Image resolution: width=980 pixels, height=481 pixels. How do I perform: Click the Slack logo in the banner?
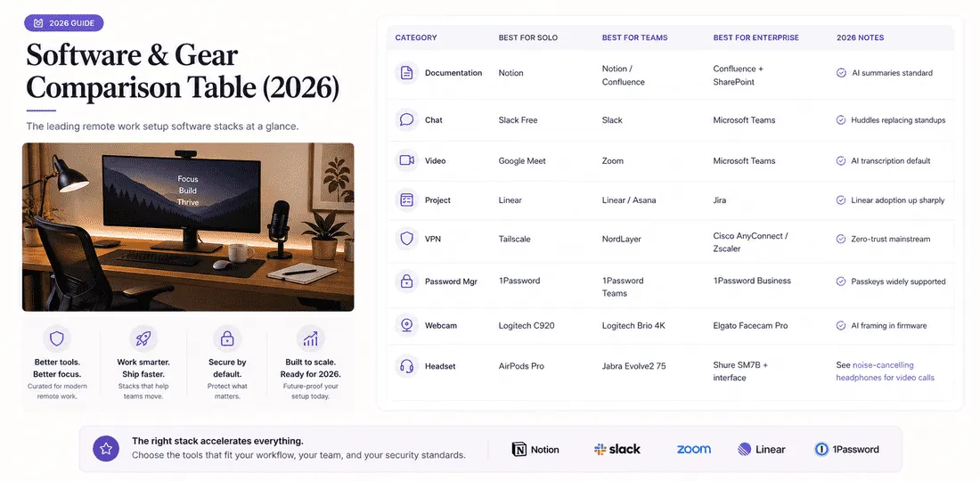[617, 449]
